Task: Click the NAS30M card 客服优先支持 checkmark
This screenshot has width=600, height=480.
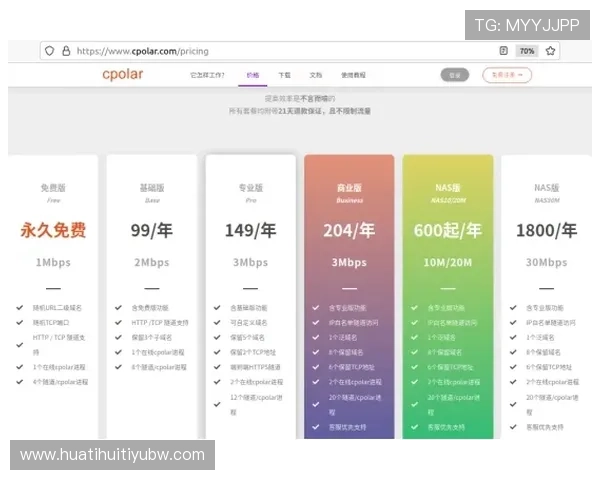Action: click(513, 427)
